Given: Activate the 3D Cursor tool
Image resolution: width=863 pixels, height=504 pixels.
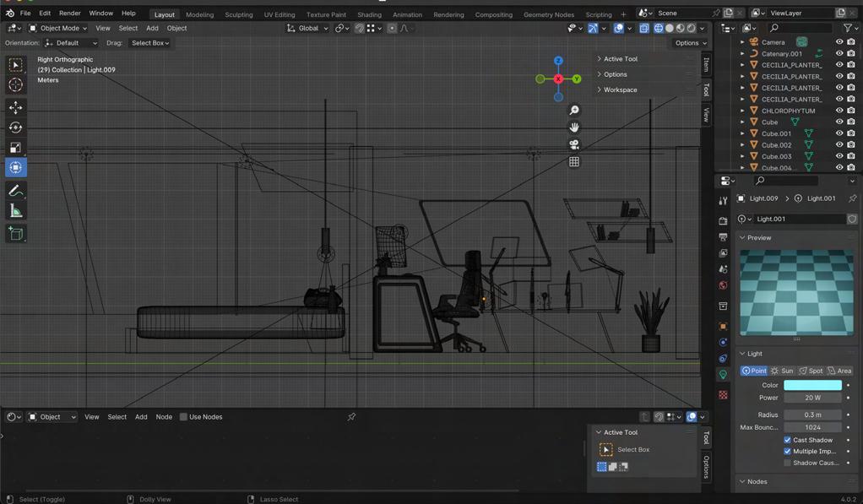Looking at the screenshot, I should [x=15, y=84].
